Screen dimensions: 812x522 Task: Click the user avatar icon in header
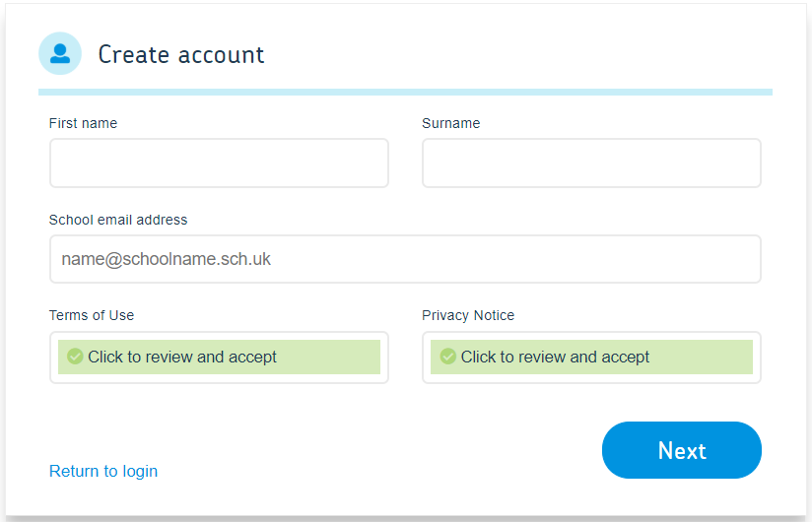60,53
